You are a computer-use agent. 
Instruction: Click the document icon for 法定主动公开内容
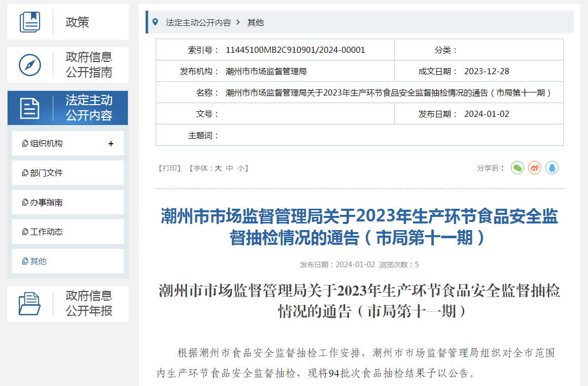(x=29, y=108)
